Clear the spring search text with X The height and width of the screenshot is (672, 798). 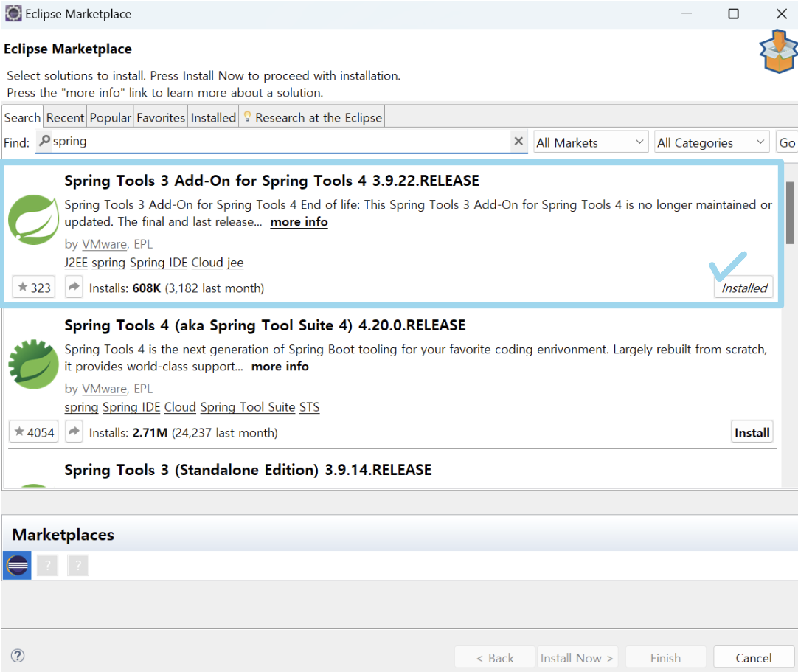(x=518, y=141)
